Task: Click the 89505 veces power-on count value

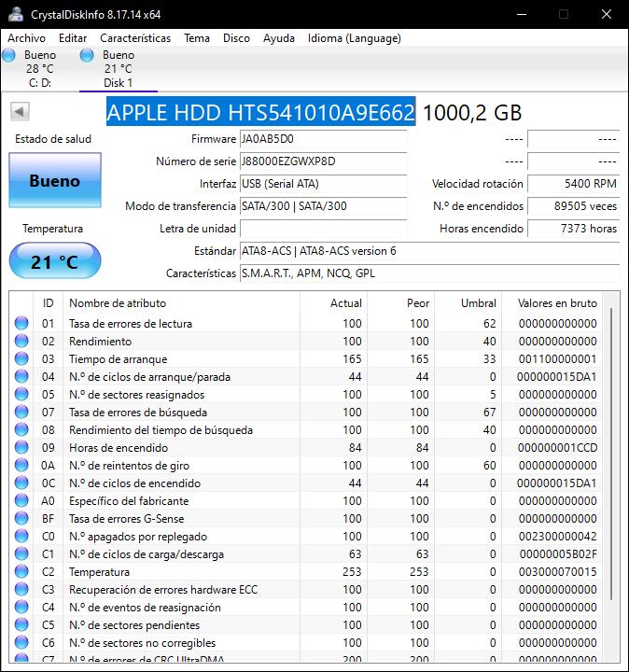Action: [x=573, y=205]
